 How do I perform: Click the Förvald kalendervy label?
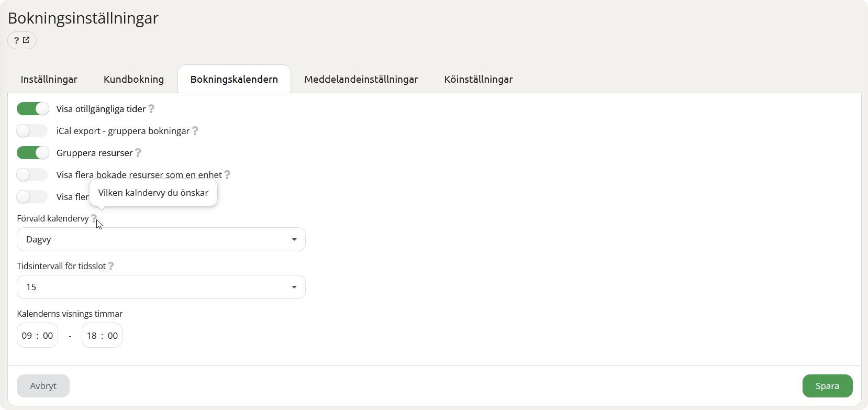(53, 218)
